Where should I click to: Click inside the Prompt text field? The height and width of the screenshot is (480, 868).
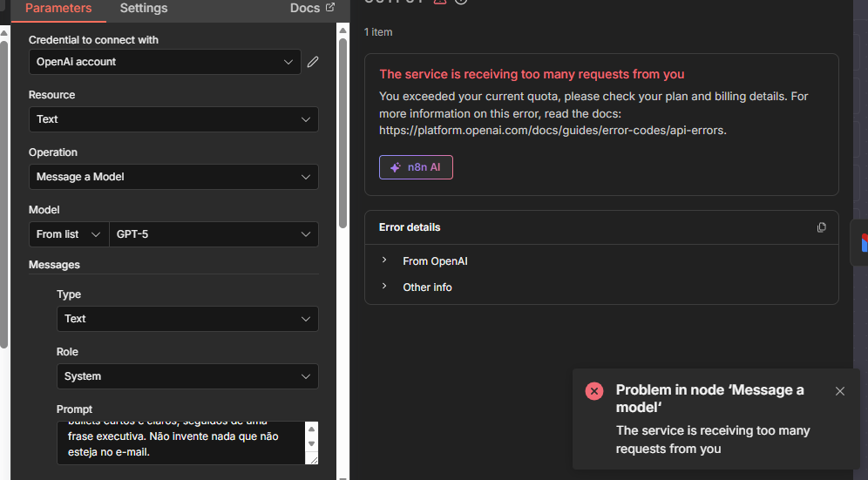[179, 443]
